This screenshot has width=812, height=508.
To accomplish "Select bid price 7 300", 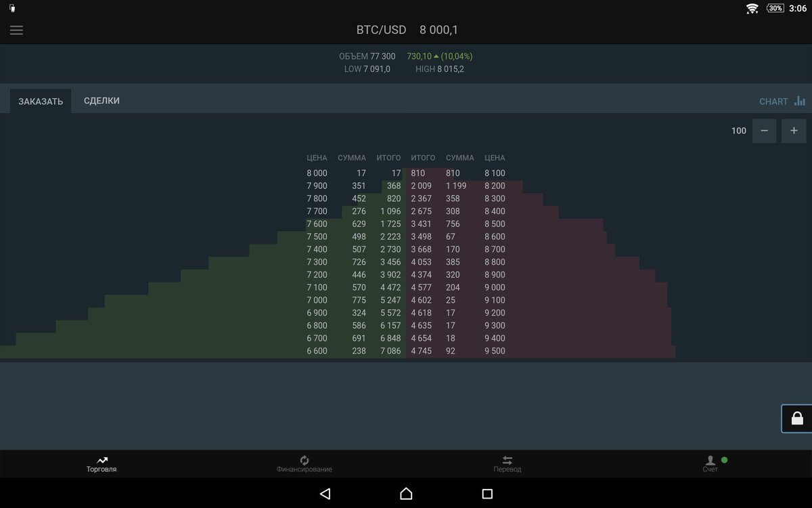I will [x=317, y=262].
